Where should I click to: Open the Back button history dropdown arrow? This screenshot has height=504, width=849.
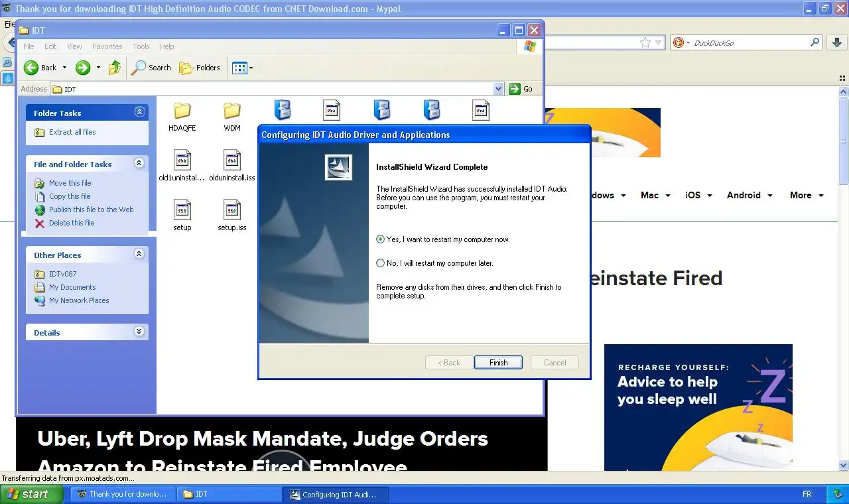click(64, 68)
